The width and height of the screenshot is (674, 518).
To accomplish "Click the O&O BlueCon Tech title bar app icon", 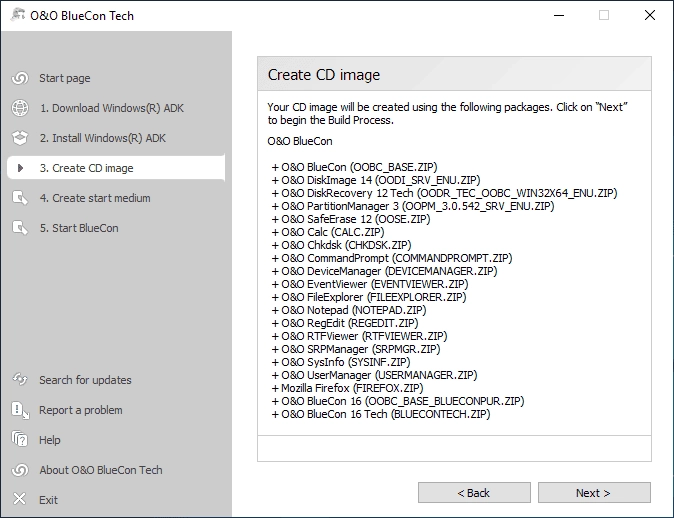I will coord(18,15).
